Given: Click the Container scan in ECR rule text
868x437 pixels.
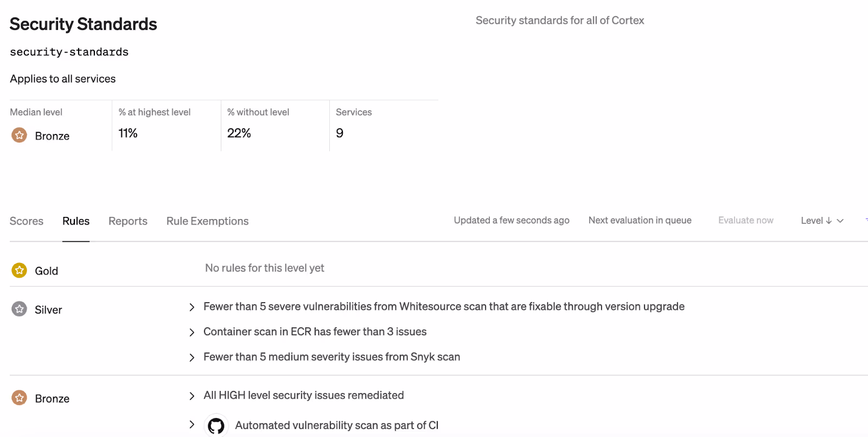Looking at the screenshot, I should pos(315,332).
